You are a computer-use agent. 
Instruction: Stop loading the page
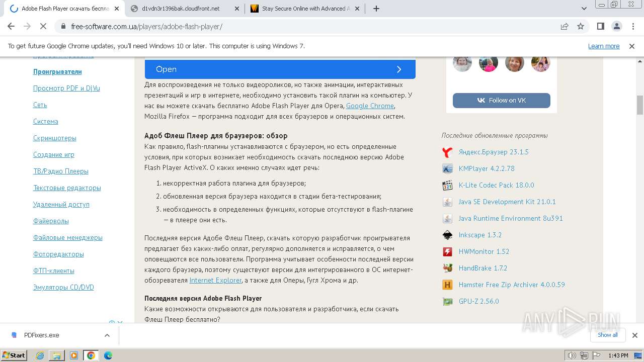[43, 26]
